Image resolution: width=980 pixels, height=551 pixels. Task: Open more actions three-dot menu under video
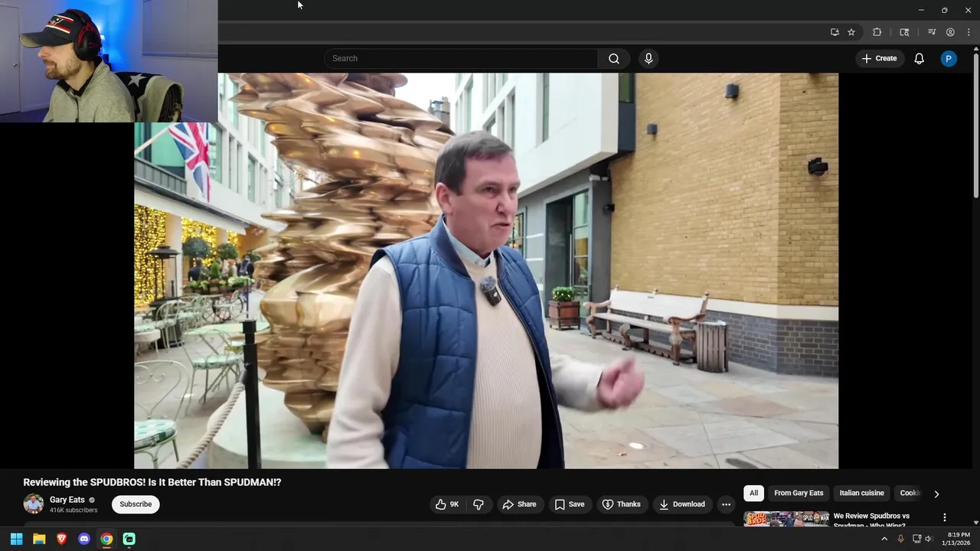coord(726,504)
